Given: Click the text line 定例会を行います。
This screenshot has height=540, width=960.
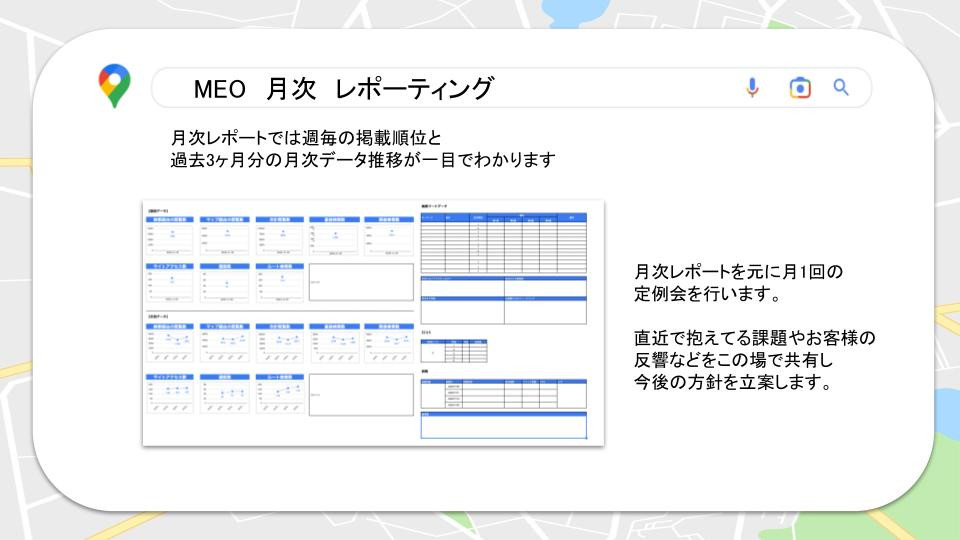Looking at the screenshot, I should click(x=708, y=294).
